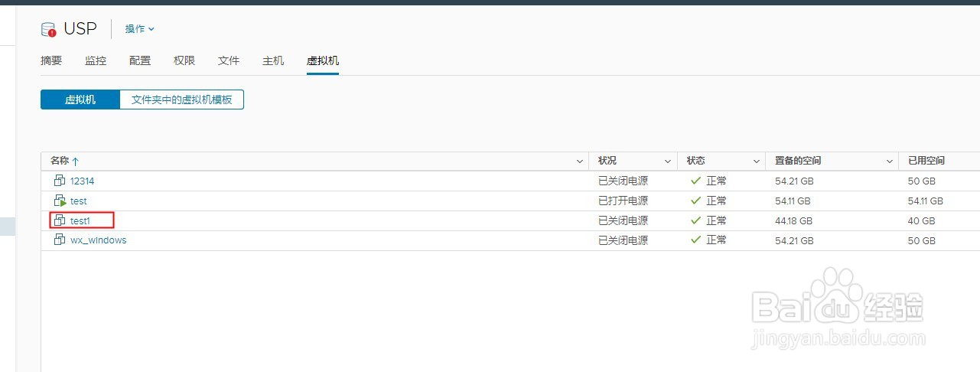
Task: Click 已打开电源 in the test row
Action: 623,201
